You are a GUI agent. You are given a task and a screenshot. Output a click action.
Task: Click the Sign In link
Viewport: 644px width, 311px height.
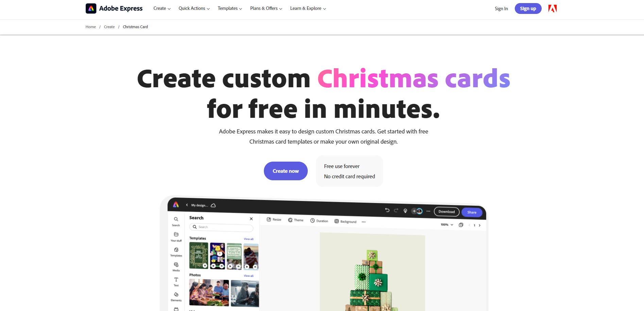pyautogui.click(x=501, y=9)
